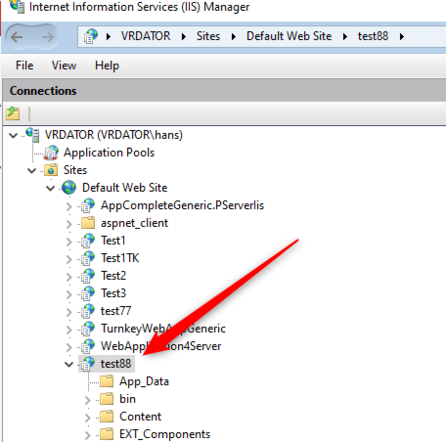
Task: Click the Application Pools icon
Action: click(x=51, y=153)
